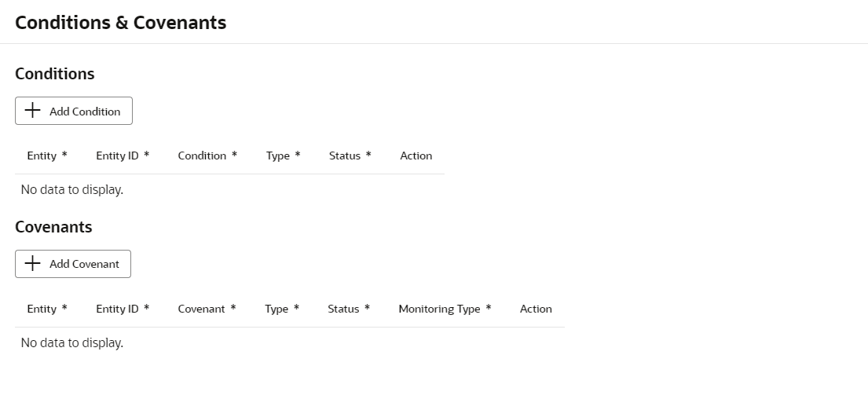Screen dimensions: 868x399
Task: Click the empty Conditions table 'No data' row
Action: pyautogui.click(x=72, y=189)
